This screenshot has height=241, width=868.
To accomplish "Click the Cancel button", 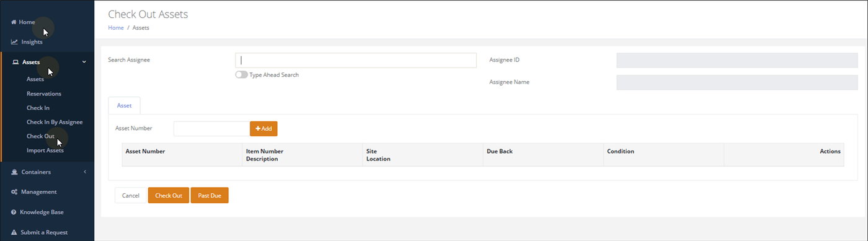I will pyautogui.click(x=131, y=195).
